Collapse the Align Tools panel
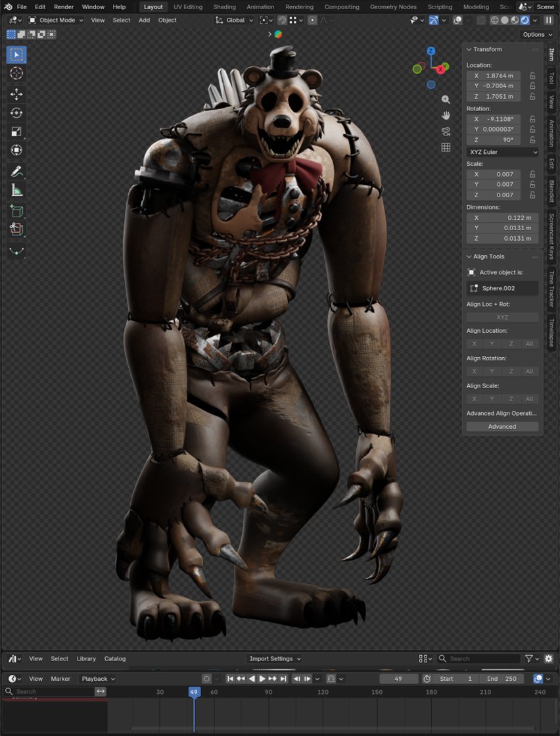This screenshot has height=736, width=560. pyautogui.click(x=469, y=257)
